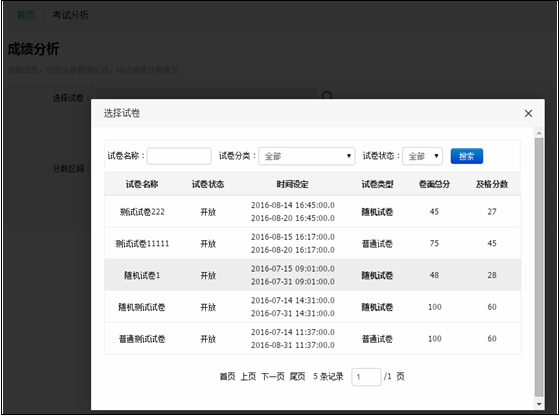Click 下一页 pagination link
This screenshot has height=417, width=560.
click(x=273, y=377)
